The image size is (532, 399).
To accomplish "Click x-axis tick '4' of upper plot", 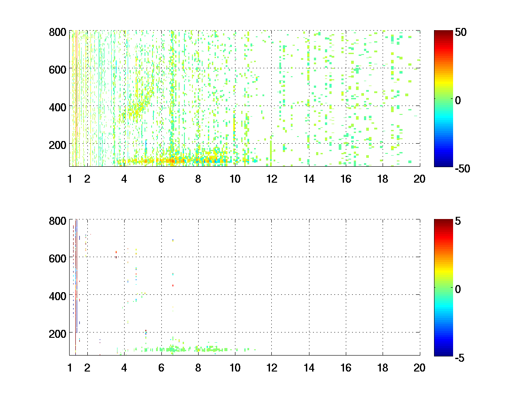I will (x=124, y=179).
